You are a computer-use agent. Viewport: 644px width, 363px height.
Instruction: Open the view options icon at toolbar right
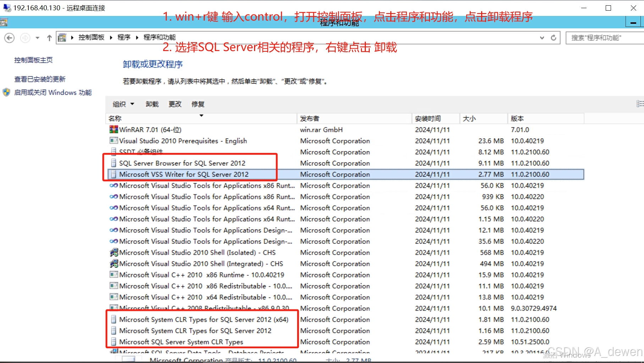click(640, 104)
